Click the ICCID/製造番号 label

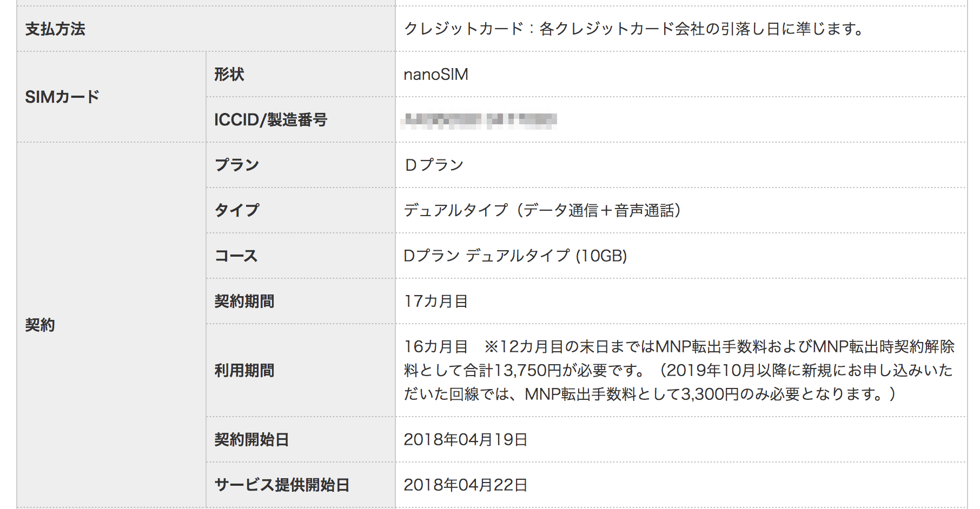click(270, 120)
